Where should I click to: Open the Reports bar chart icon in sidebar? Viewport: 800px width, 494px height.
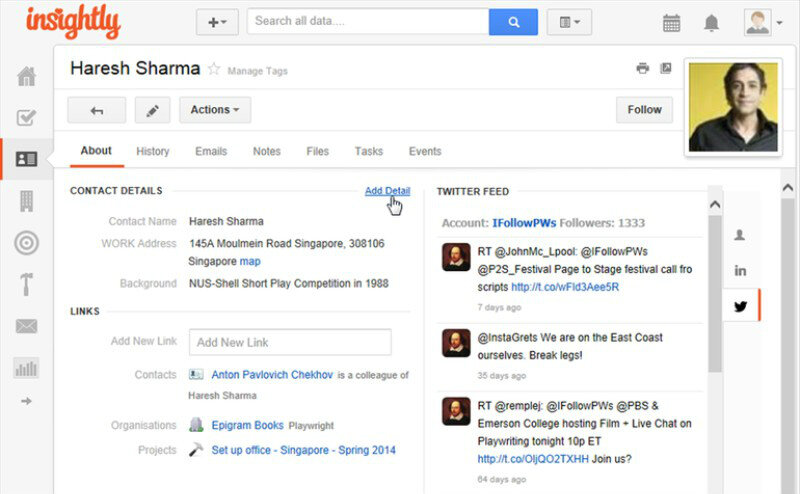click(x=26, y=368)
